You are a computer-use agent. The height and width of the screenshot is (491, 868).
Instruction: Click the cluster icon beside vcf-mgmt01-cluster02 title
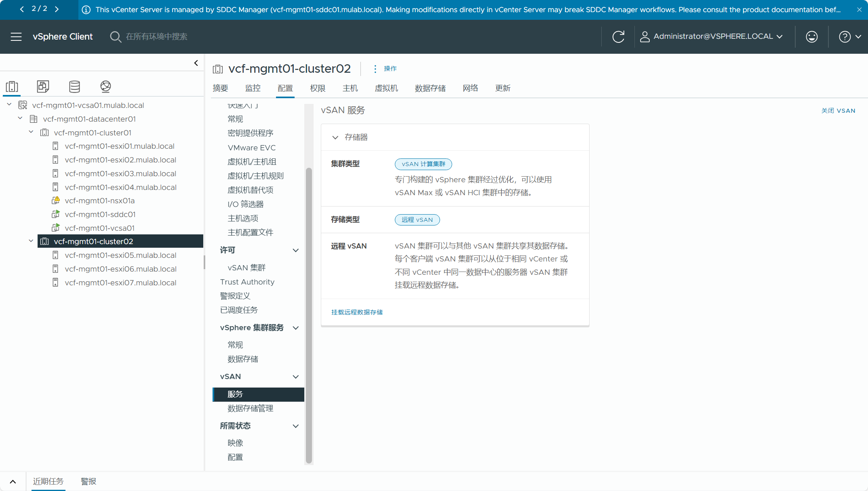coord(218,69)
